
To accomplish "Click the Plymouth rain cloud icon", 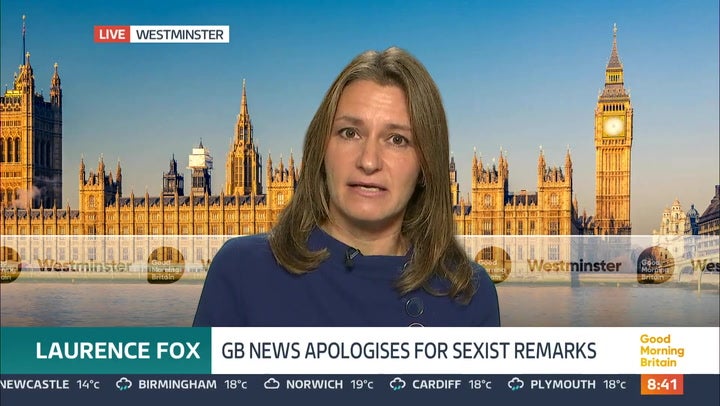I will (516, 384).
